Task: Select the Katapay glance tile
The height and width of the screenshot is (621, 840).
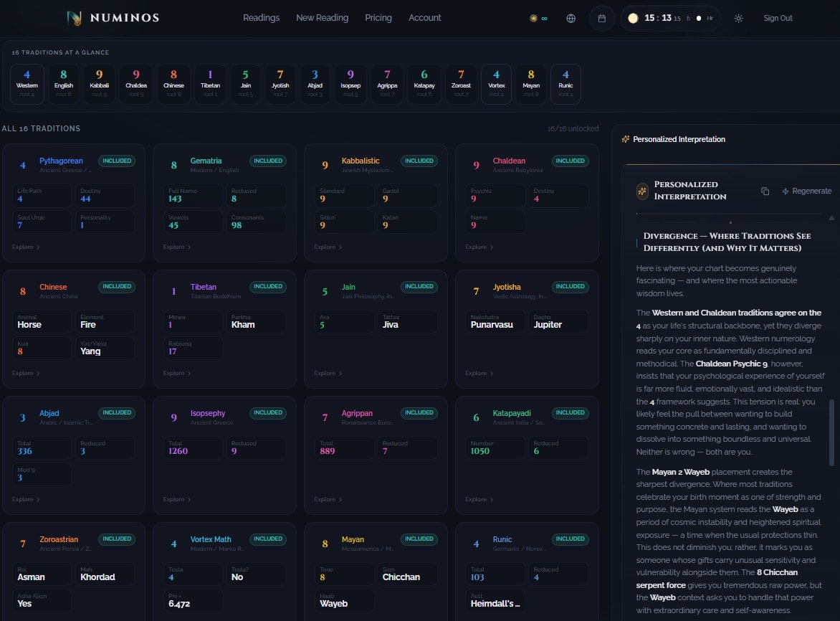Action: click(x=424, y=84)
